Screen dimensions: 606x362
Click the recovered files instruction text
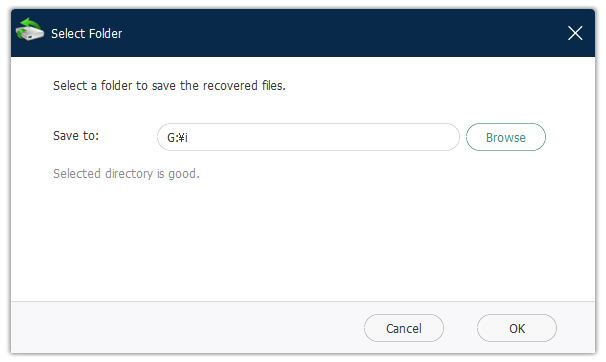pyautogui.click(x=169, y=85)
